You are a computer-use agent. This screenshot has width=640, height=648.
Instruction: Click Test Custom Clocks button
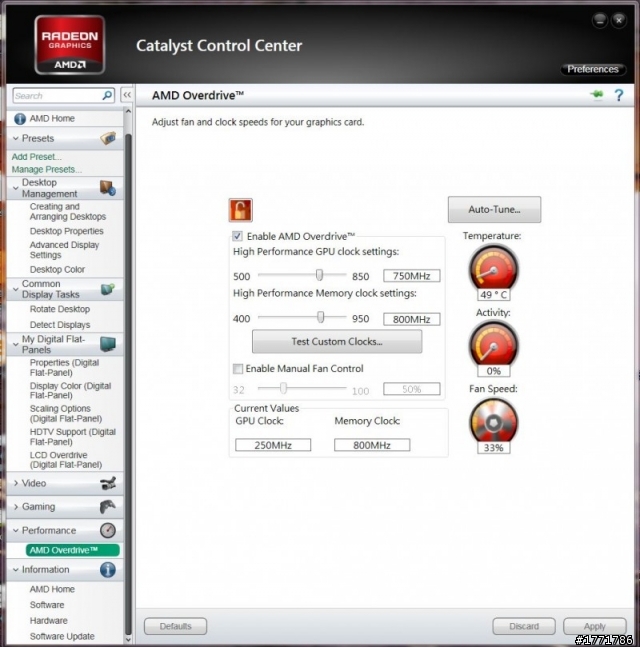[x=337, y=341]
